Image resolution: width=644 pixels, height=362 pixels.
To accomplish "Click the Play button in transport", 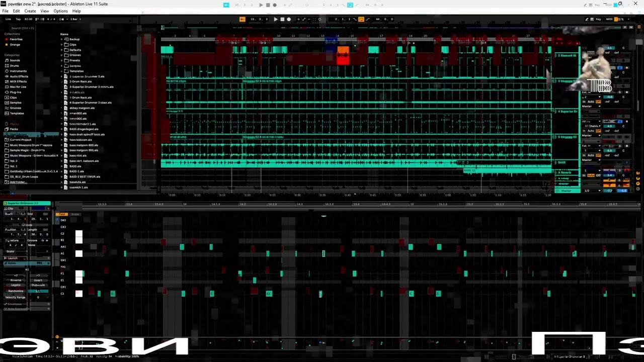I will click(275, 19).
